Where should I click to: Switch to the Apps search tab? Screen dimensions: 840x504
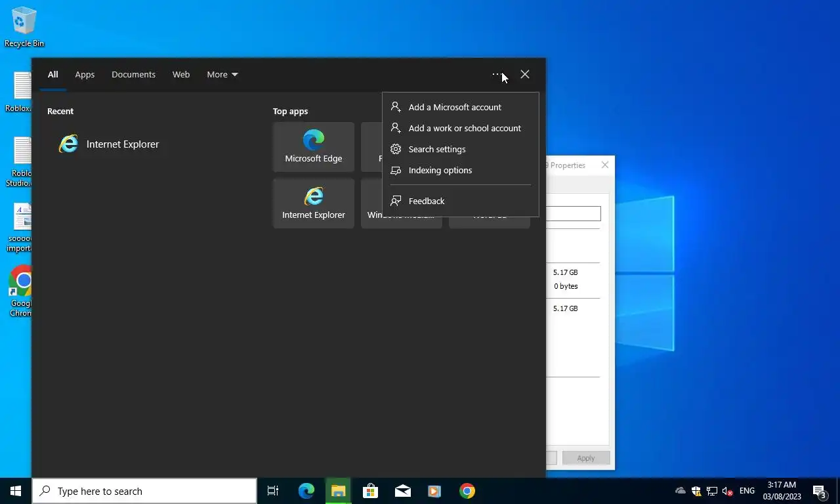pyautogui.click(x=85, y=74)
